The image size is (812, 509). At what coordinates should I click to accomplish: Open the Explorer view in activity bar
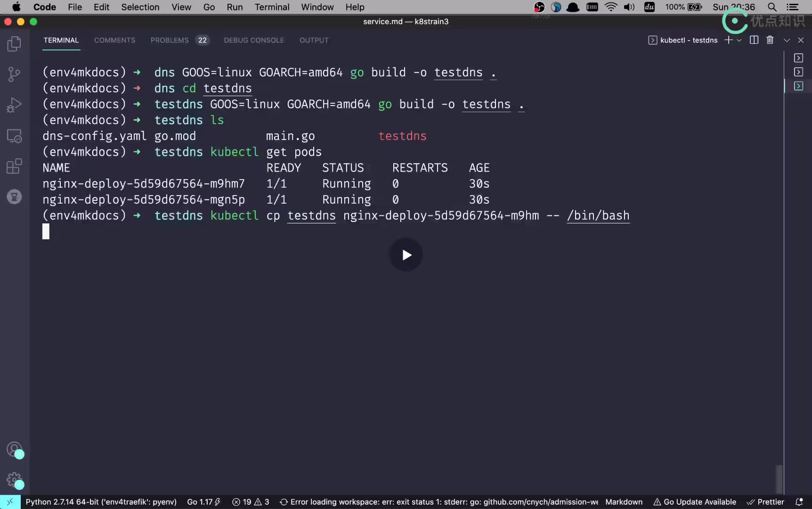(14, 44)
